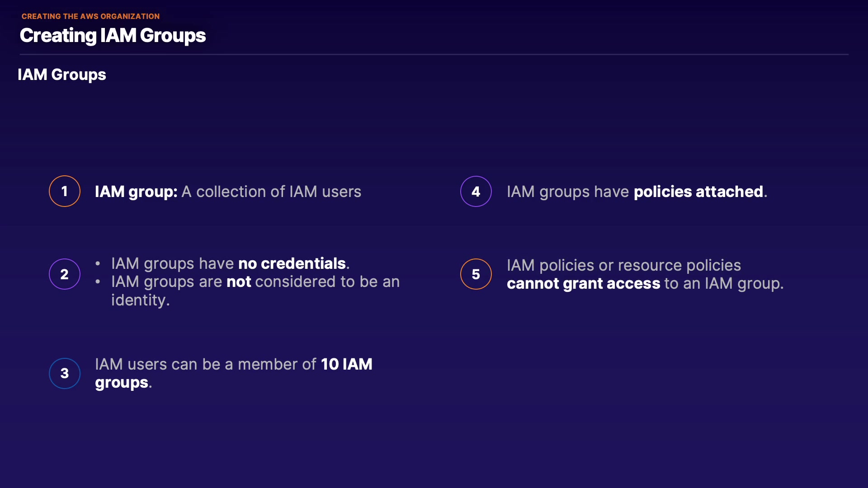Click the purple circle numbered 4
868x488 pixels.
476,192
